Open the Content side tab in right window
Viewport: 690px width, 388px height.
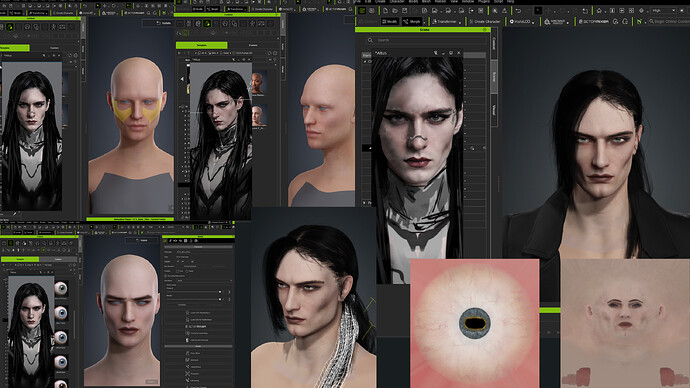point(494,43)
